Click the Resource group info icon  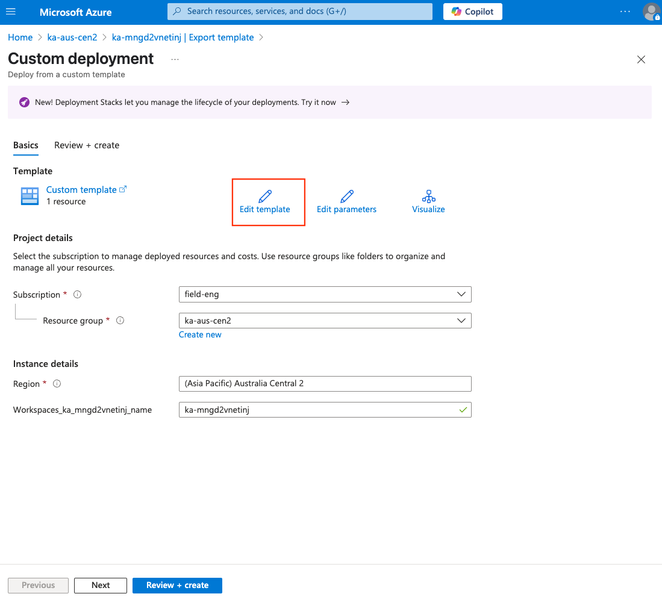click(120, 321)
